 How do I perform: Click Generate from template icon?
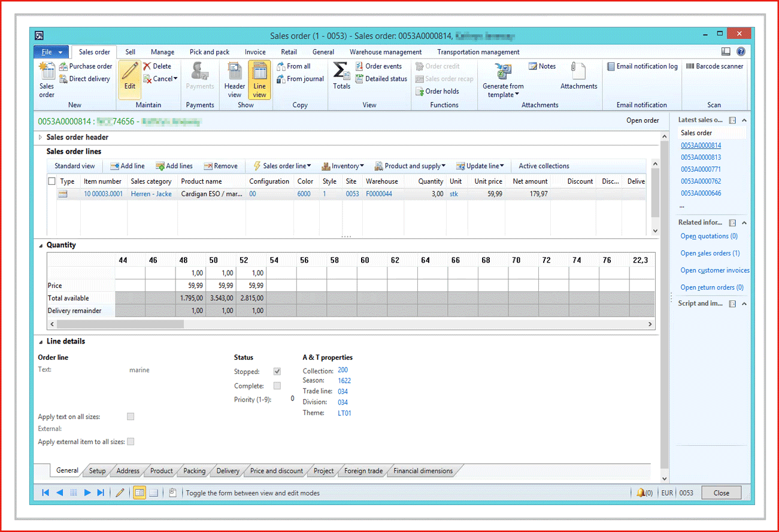coord(503,72)
